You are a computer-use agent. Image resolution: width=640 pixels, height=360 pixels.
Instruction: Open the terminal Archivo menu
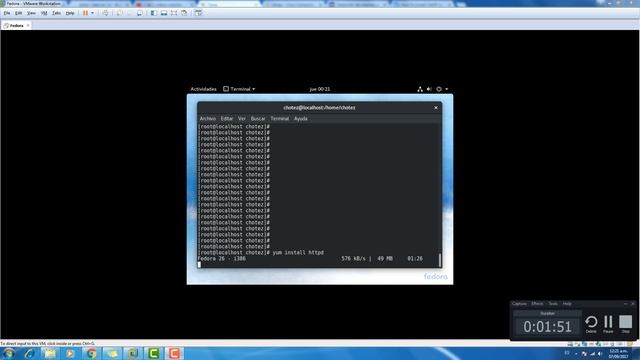[208, 119]
